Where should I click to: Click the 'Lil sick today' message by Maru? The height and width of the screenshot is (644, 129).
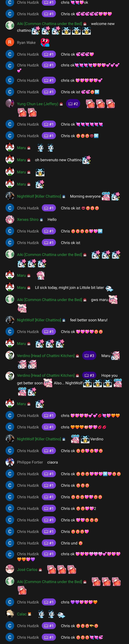click(x=69, y=288)
